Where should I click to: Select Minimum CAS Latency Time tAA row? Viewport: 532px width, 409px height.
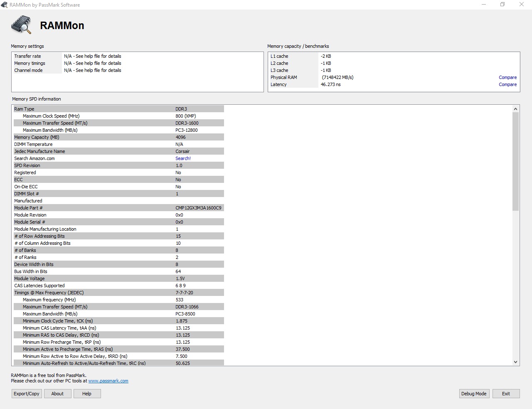tap(119, 328)
